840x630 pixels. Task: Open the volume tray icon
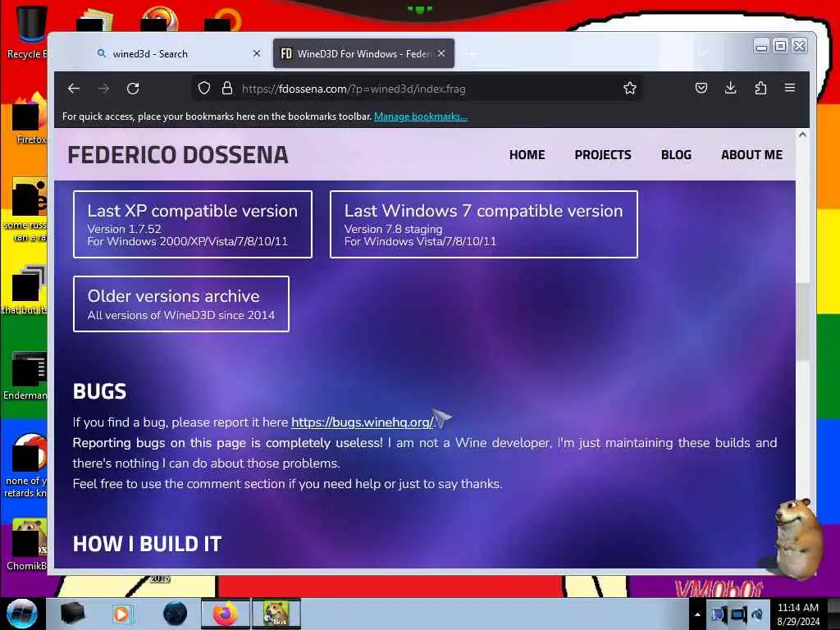(x=757, y=614)
